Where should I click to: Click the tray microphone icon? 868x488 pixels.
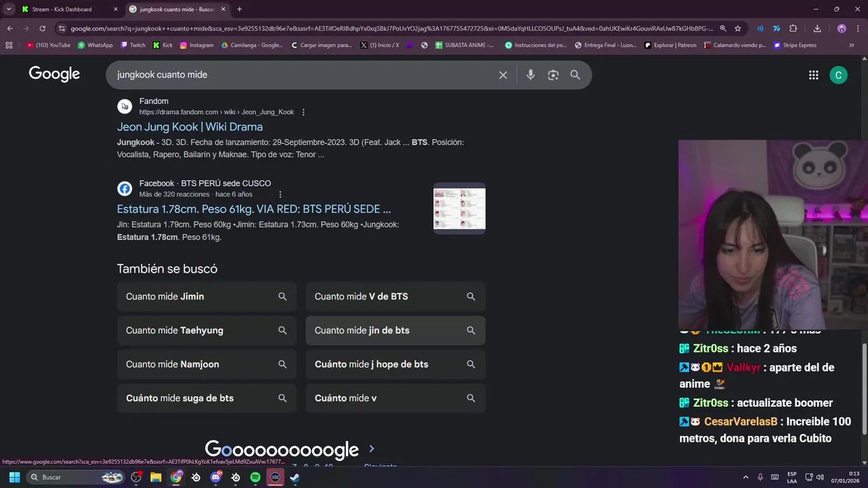click(760, 477)
